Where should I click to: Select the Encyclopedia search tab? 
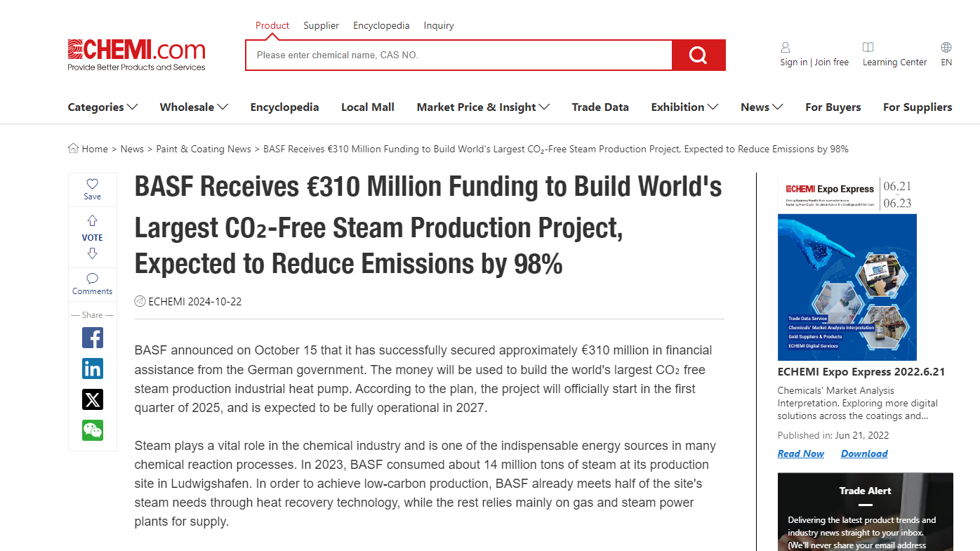coord(381,25)
